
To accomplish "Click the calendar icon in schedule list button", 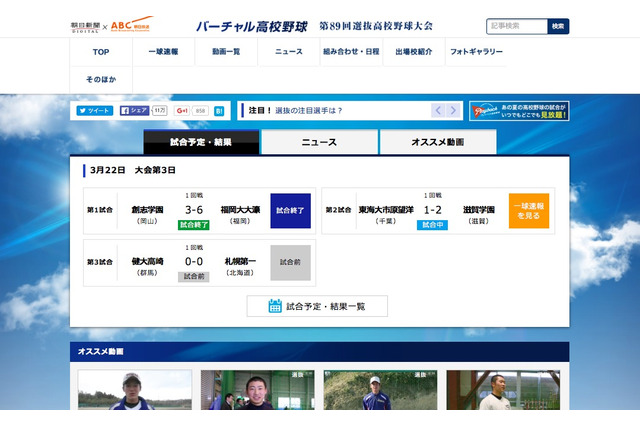I will (275, 306).
